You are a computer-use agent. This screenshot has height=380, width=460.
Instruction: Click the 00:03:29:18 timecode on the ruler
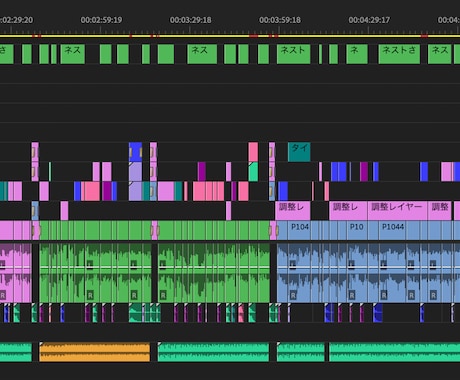point(191,20)
